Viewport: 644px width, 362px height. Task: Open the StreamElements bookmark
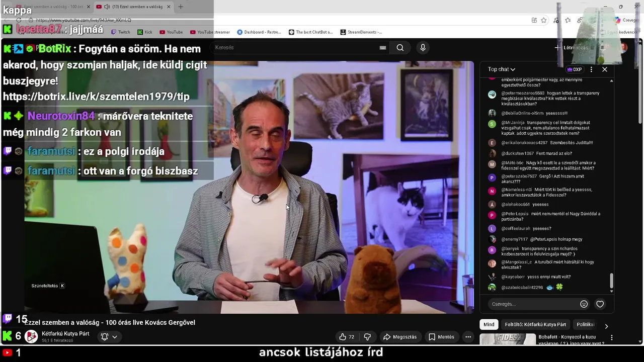click(x=361, y=32)
